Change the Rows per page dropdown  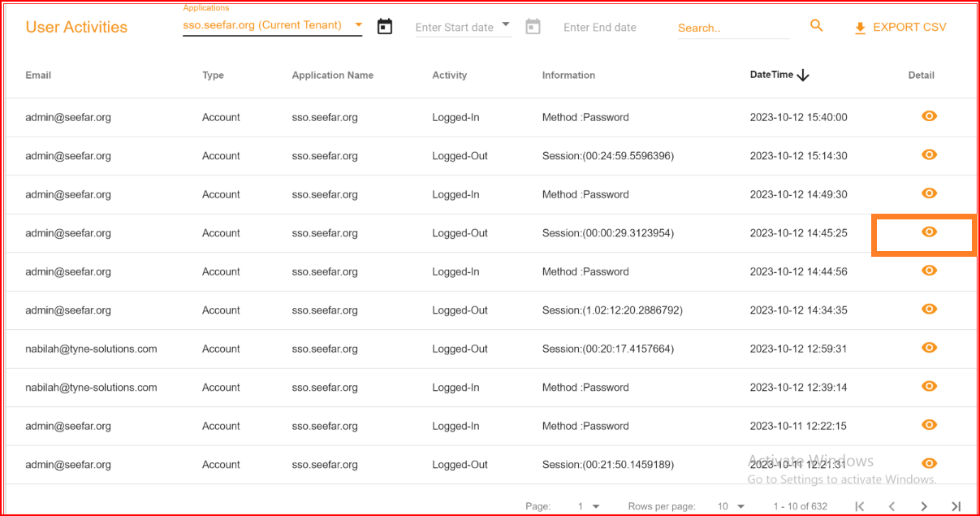[731, 506]
